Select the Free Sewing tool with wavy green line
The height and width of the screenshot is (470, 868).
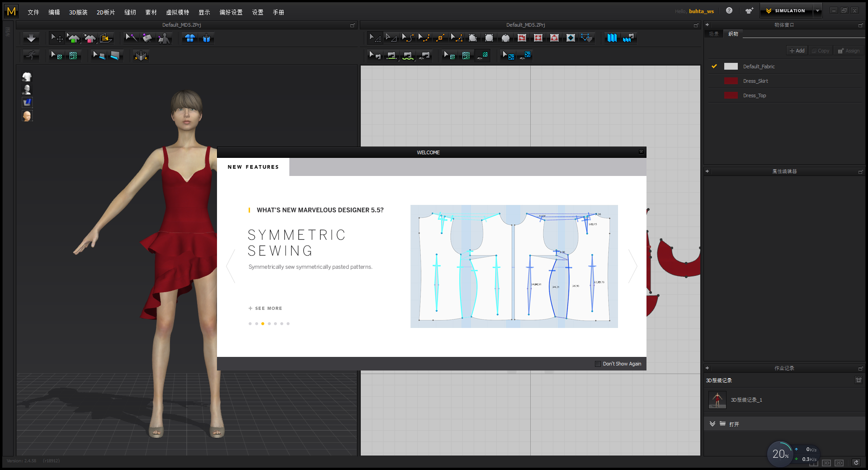(408, 56)
